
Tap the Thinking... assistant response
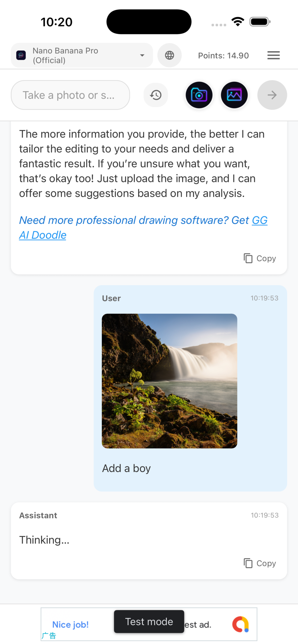pyautogui.click(x=44, y=540)
